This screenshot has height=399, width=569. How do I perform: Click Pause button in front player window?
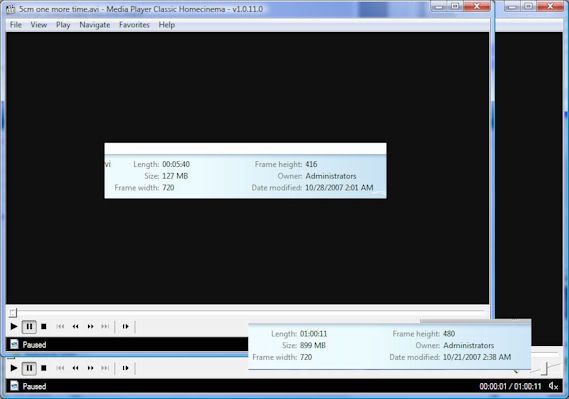point(29,327)
